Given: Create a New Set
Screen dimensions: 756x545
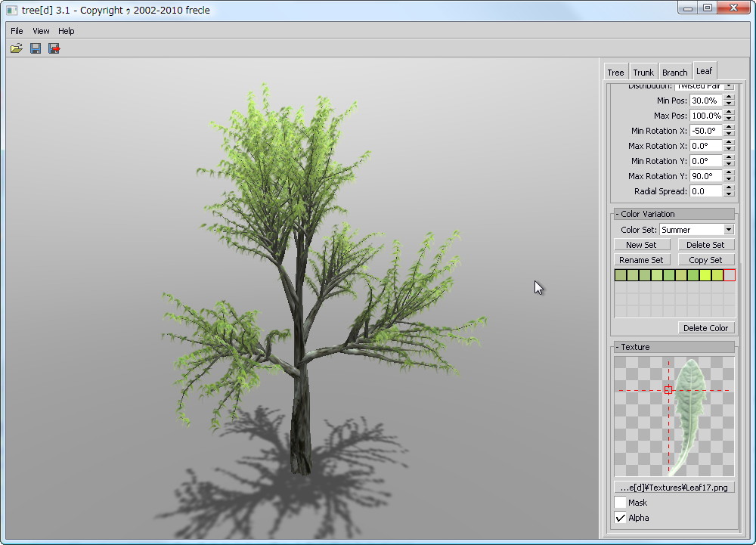Looking at the screenshot, I should (x=643, y=244).
